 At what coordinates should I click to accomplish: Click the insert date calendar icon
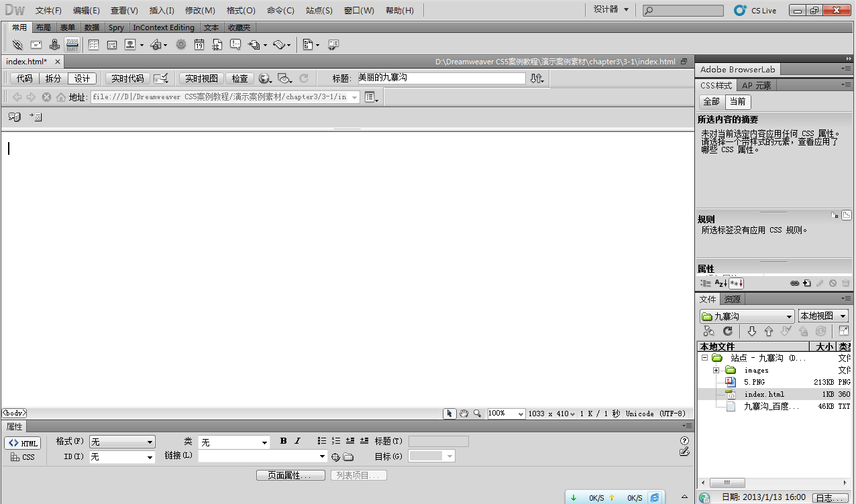click(199, 45)
